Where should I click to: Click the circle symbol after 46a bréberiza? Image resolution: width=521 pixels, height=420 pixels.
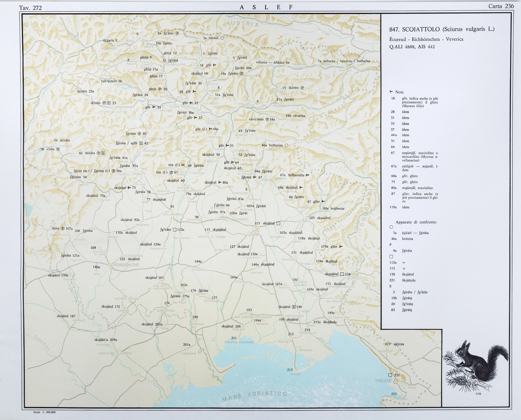pos(287,145)
